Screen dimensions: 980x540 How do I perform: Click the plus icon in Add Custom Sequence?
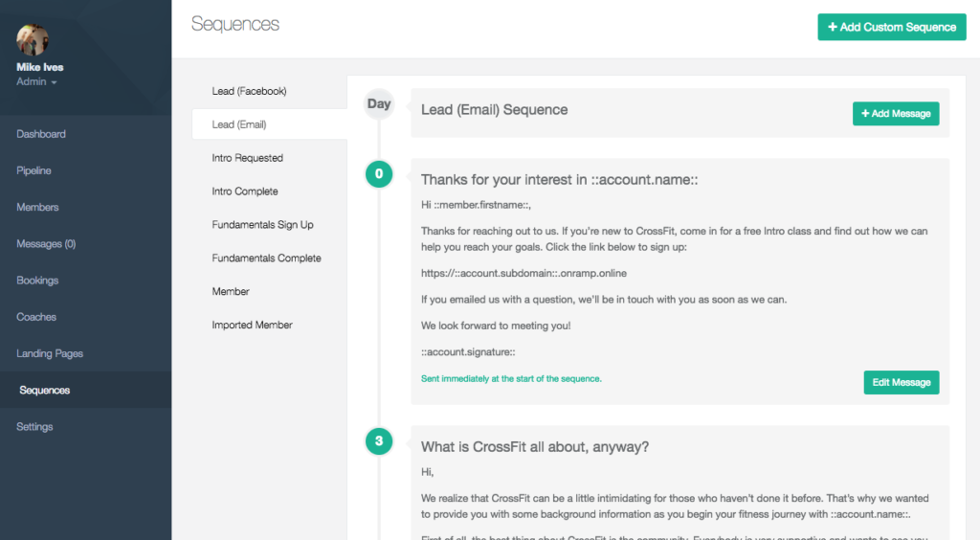pyautogui.click(x=833, y=27)
